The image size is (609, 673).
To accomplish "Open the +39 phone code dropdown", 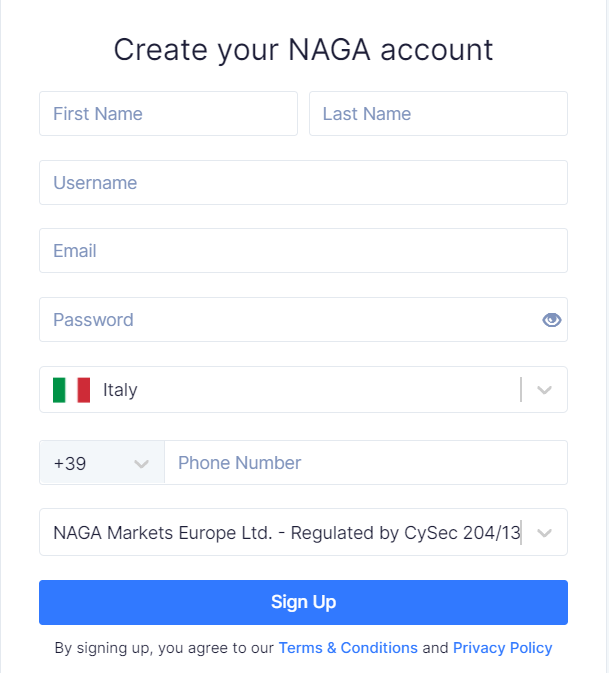I will point(102,463).
